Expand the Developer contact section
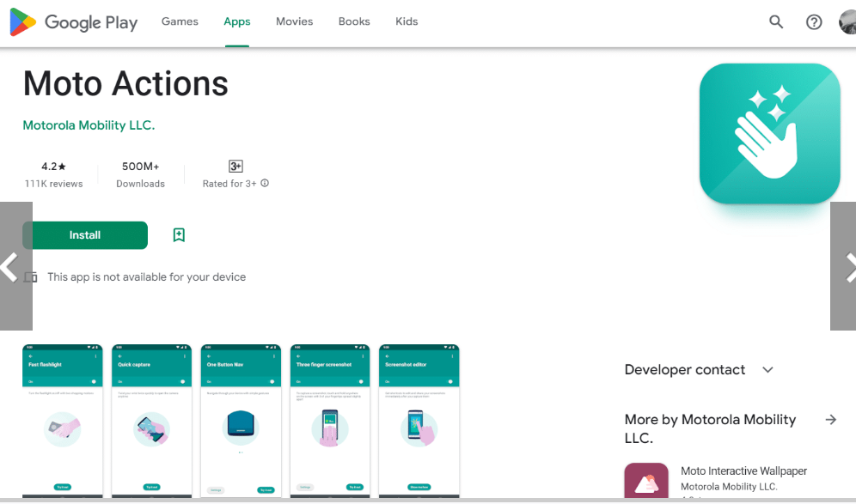 (x=767, y=370)
